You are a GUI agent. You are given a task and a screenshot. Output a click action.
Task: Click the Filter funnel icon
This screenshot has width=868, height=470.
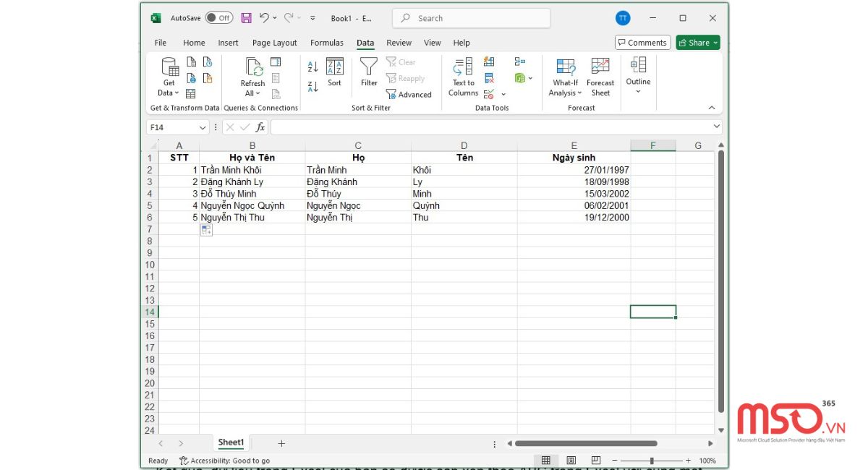369,72
